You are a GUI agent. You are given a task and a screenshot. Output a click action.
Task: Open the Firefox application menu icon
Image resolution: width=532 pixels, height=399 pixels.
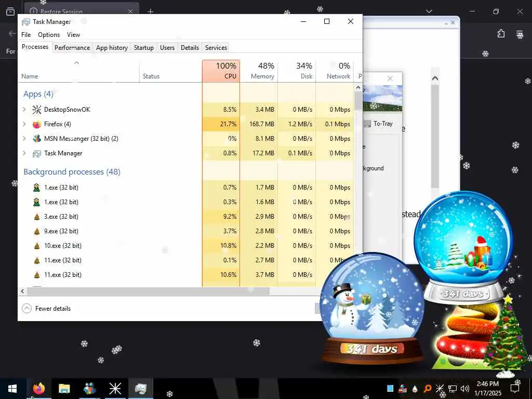[520, 34]
